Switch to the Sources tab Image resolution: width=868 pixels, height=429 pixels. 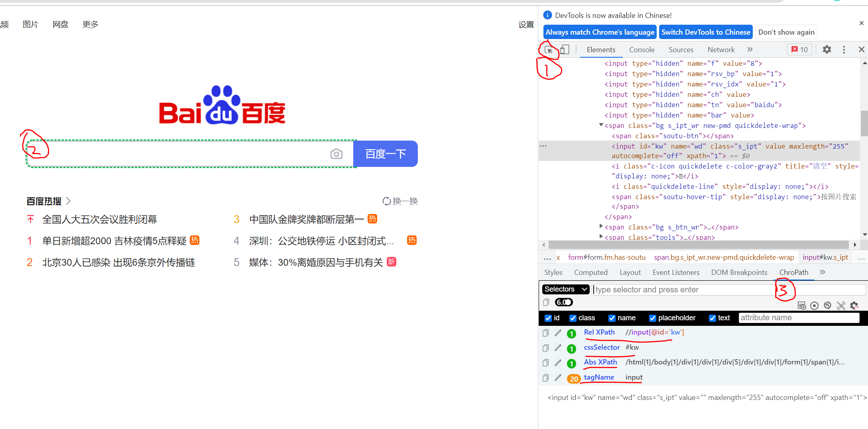coord(681,50)
